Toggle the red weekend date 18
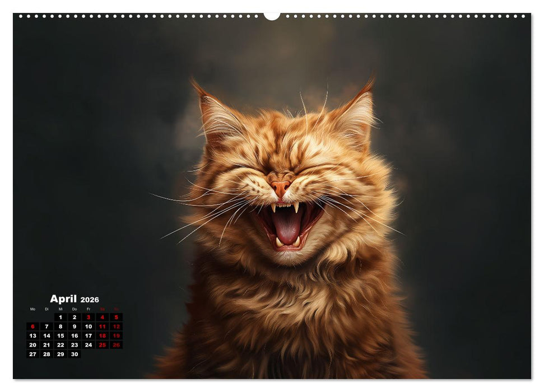Screen dimensions: 544x392 103,335
